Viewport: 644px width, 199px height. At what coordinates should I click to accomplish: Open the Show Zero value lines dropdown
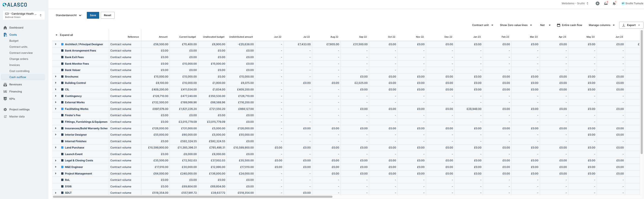click(x=516, y=25)
